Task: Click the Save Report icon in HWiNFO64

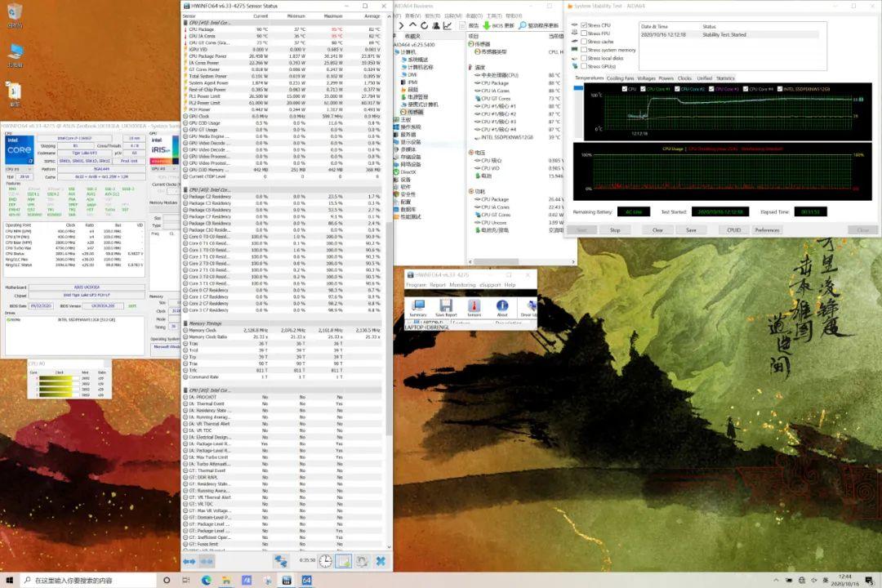Action: tap(446, 307)
